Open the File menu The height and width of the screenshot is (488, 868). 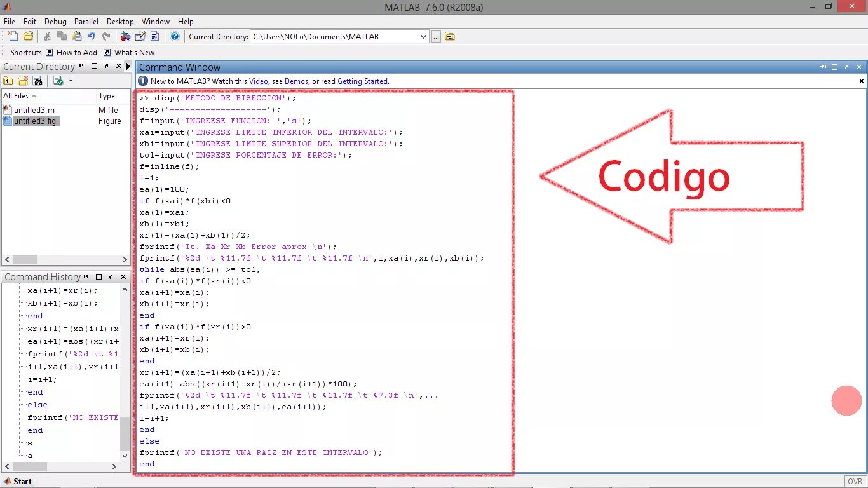pos(10,21)
